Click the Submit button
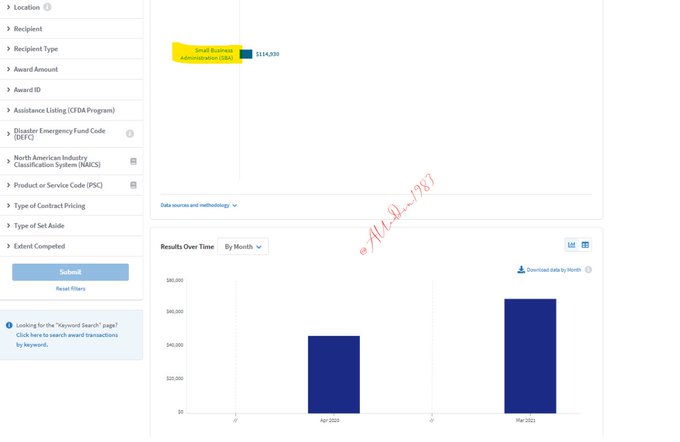Viewport: 680px width, 442px height. point(70,272)
